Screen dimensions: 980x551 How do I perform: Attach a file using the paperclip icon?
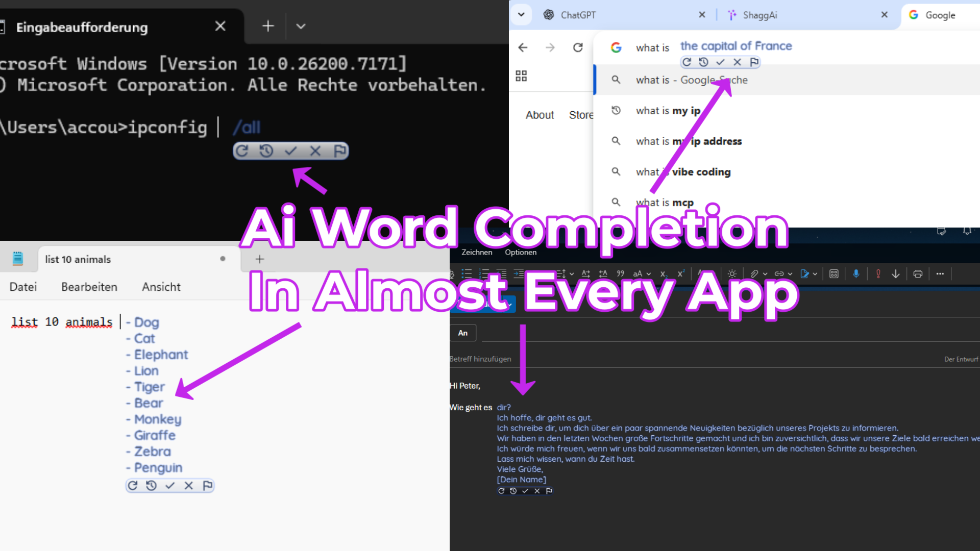pyautogui.click(x=754, y=273)
